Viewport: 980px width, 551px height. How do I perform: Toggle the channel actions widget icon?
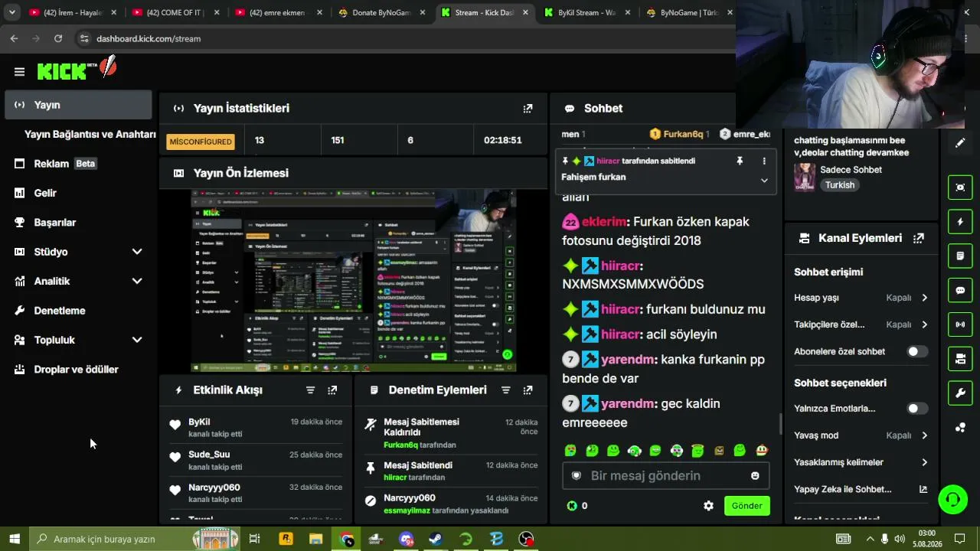pos(960,359)
